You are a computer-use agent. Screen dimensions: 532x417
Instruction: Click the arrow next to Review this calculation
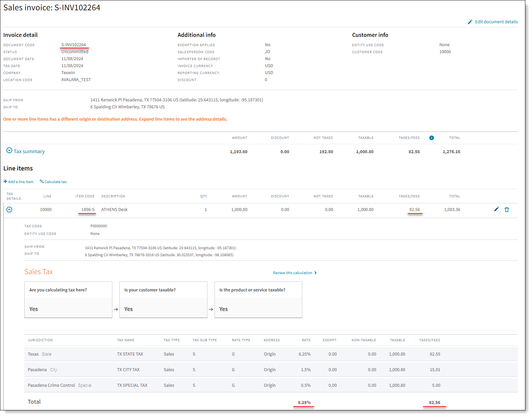[x=316, y=273]
